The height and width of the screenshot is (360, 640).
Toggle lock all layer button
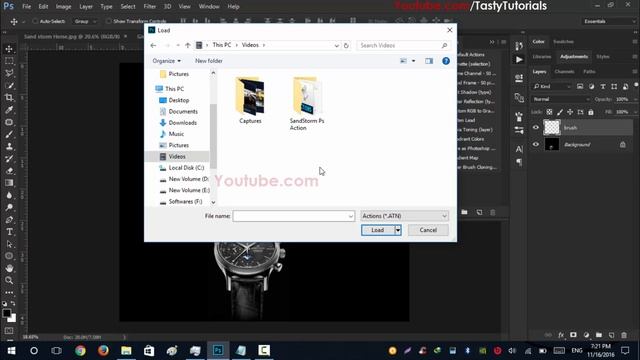coord(591,112)
